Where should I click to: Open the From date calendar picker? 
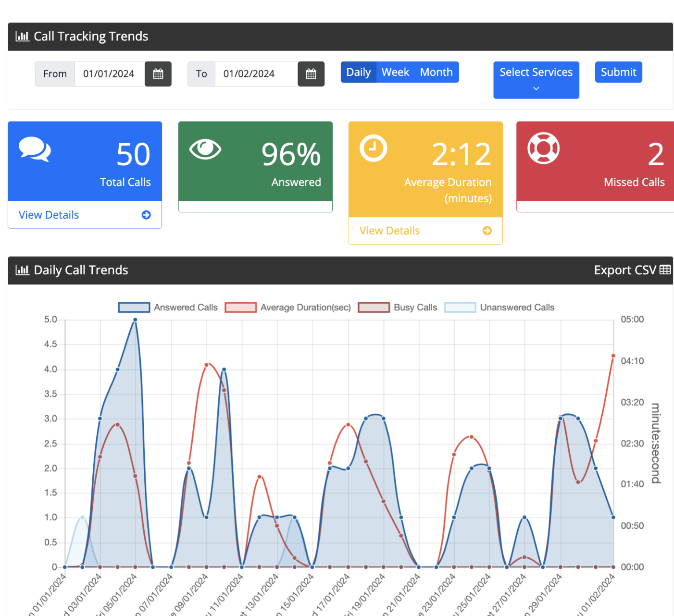point(158,74)
